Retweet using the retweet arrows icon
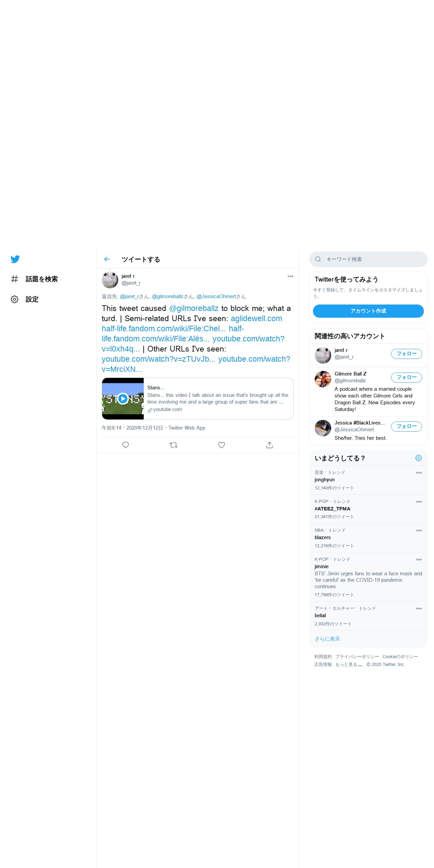This screenshot has height=868, width=434. pos(173,445)
